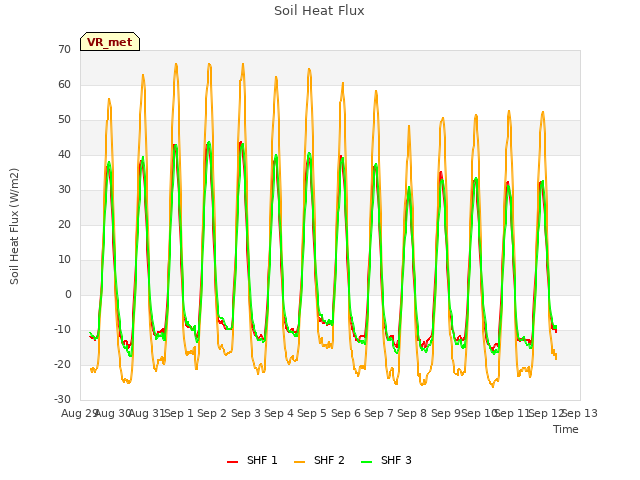Image resolution: width=640 pixels, height=480 pixels.
Task: Select the Soil Heat Flux chart title
Action: tap(319, 11)
